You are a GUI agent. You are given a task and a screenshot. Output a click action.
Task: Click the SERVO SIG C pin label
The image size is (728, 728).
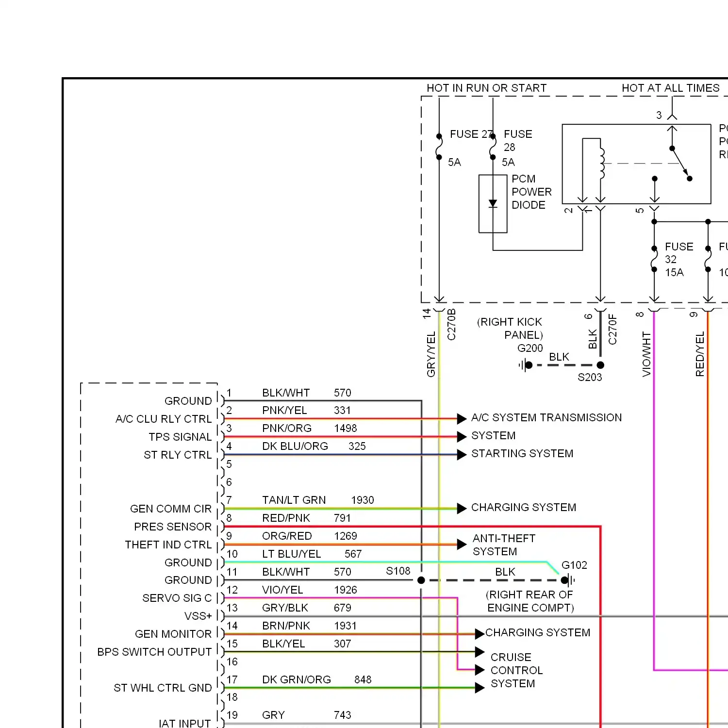point(177,598)
